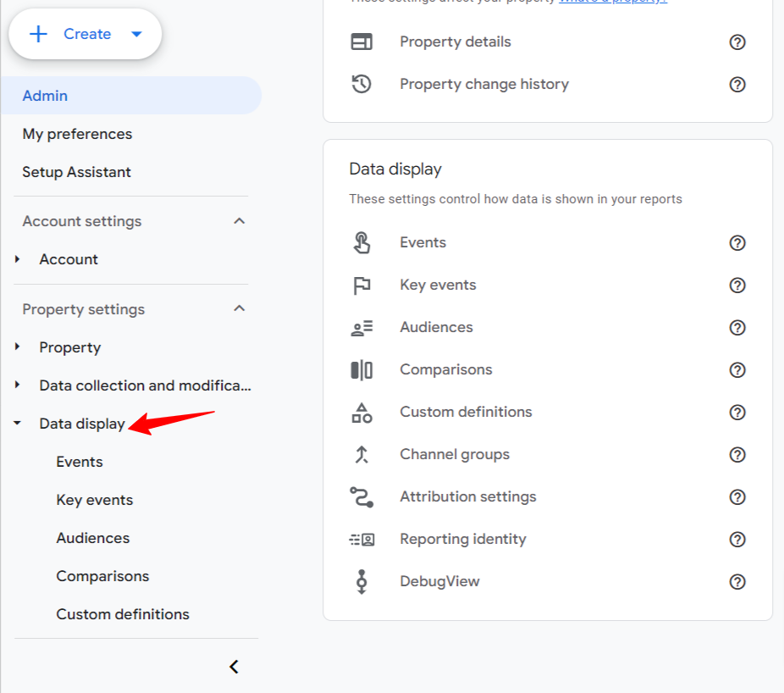Open help for Events row
Image resolution: width=784 pixels, height=693 pixels.
737,242
